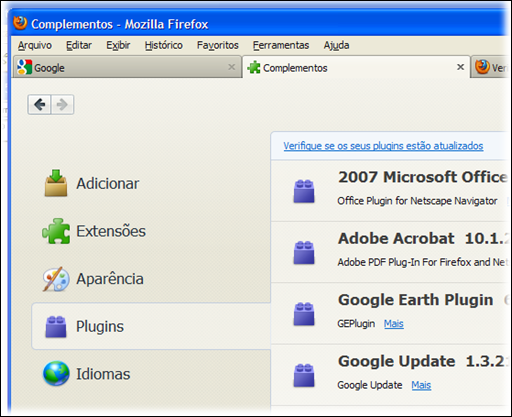Image resolution: width=512 pixels, height=417 pixels.
Task: Click the Firefox logo in the title bar
Action: [20, 23]
